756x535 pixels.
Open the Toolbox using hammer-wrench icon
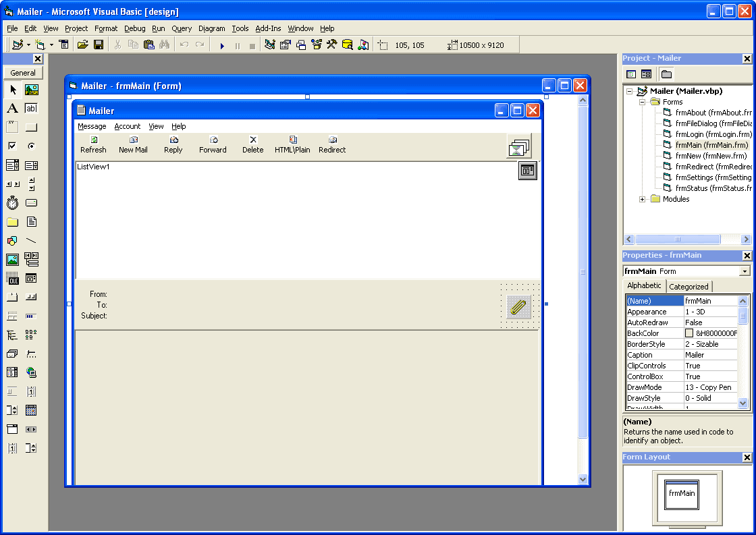pos(331,45)
